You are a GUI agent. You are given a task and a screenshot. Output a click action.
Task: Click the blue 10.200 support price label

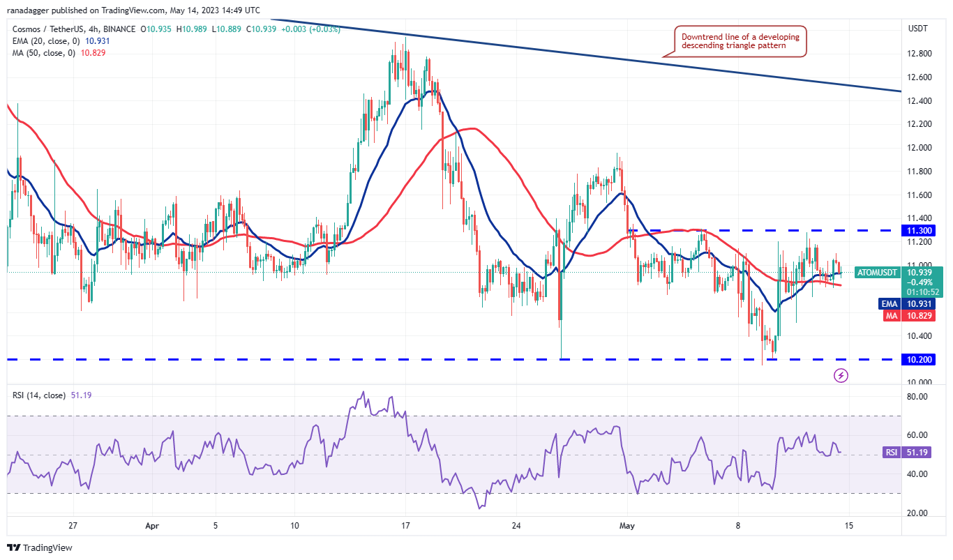point(920,360)
